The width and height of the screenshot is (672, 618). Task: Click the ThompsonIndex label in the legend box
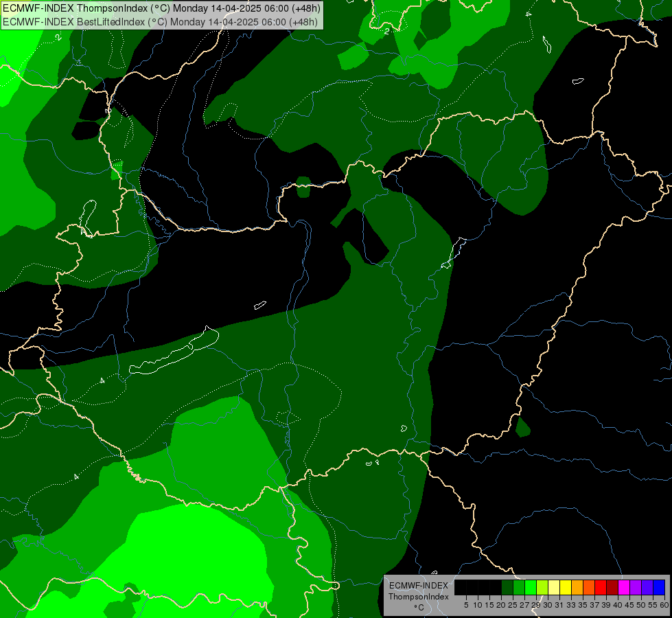pos(419,597)
